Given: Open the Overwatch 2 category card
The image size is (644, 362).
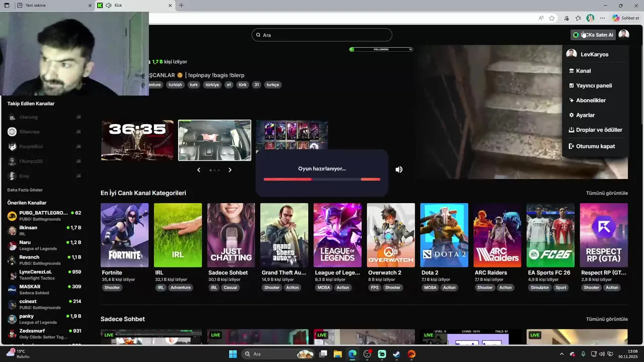Looking at the screenshot, I should 391,235.
